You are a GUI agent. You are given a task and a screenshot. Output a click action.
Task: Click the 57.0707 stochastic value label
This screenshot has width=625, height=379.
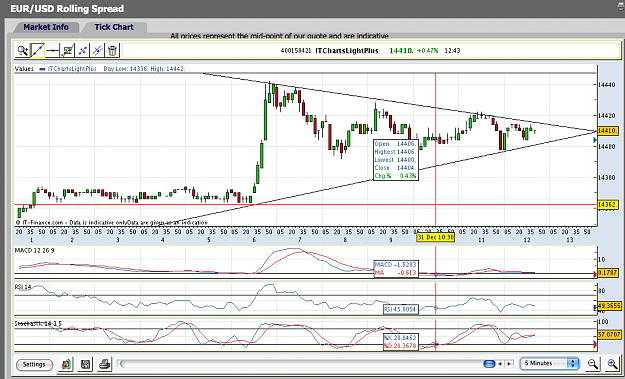[609, 334]
